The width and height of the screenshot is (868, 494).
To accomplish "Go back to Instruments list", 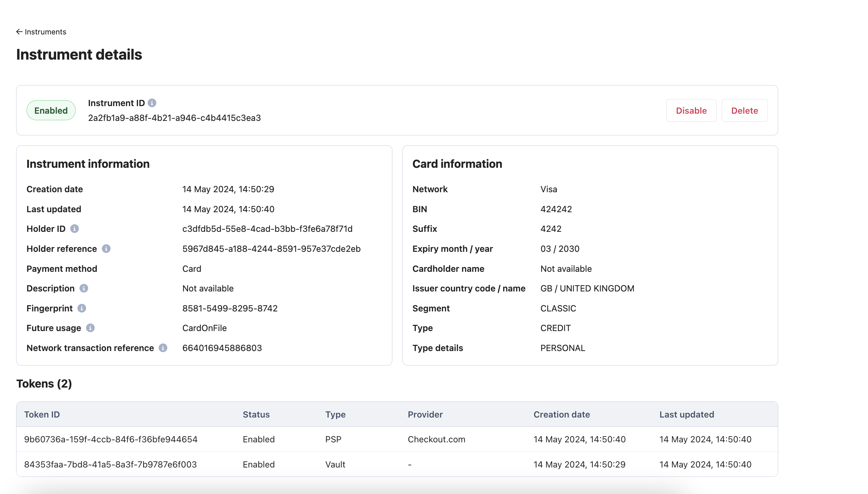I will click(x=41, y=32).
